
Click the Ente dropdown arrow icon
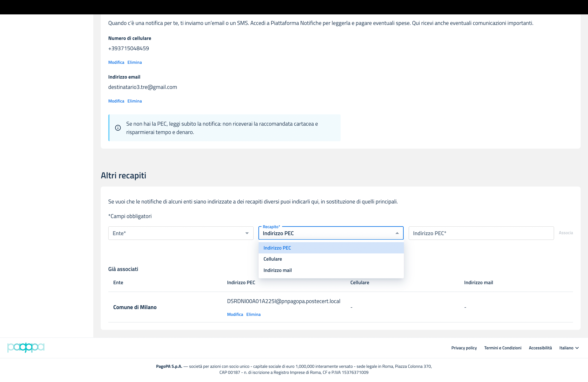coord(247,233)
